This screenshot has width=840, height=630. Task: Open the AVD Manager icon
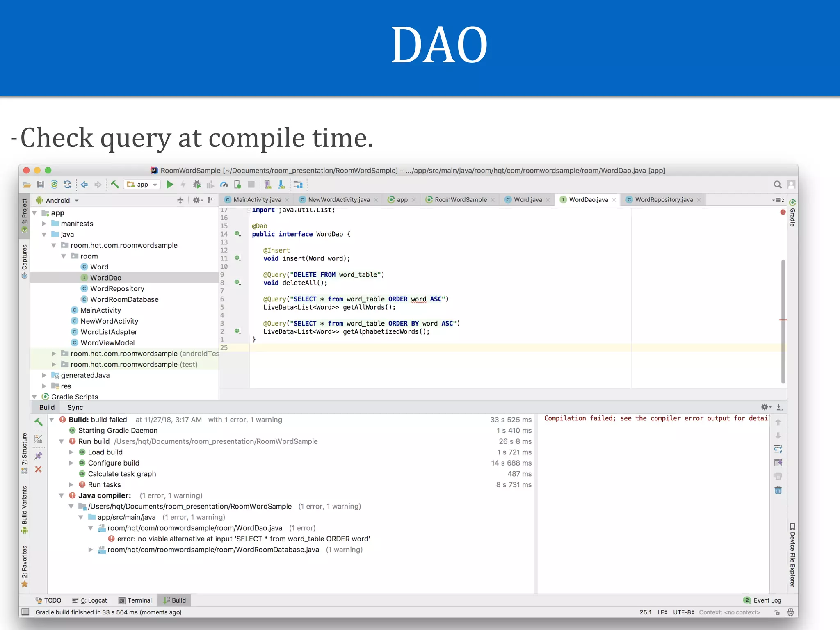267,185
